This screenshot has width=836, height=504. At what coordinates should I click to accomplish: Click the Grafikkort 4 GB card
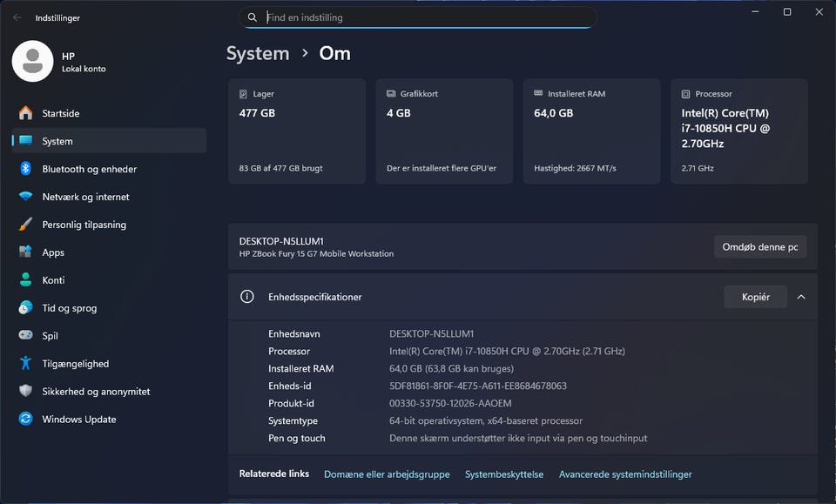coord(444,131)
